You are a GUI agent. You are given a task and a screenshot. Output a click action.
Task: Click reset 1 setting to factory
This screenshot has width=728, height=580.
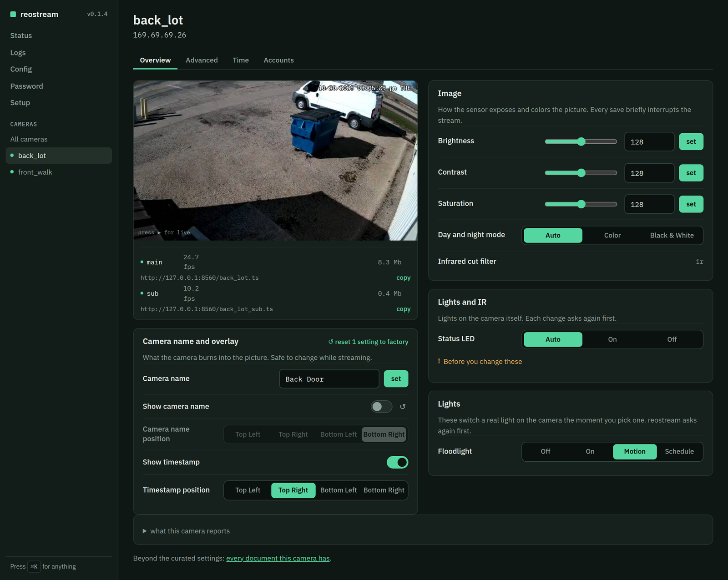point(368,342)
